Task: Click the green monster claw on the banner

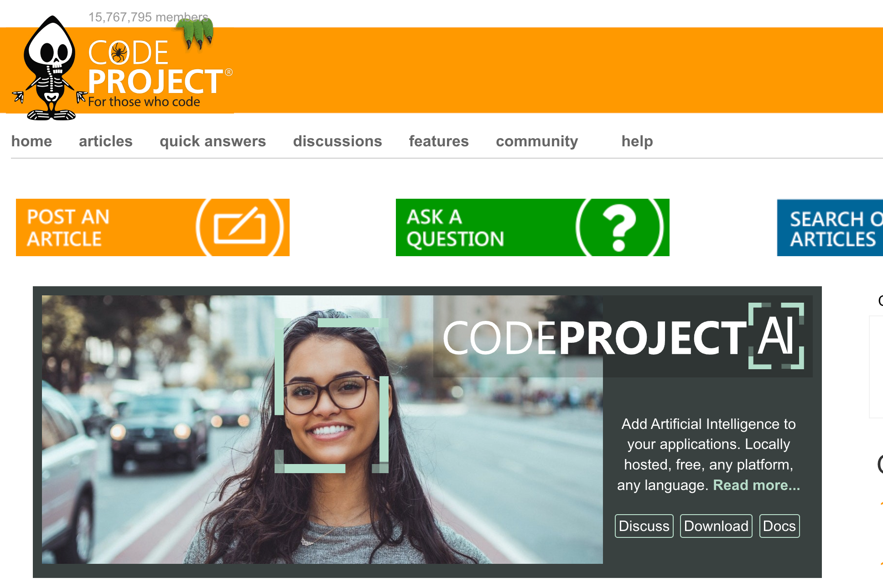Action: pos(195,34)
